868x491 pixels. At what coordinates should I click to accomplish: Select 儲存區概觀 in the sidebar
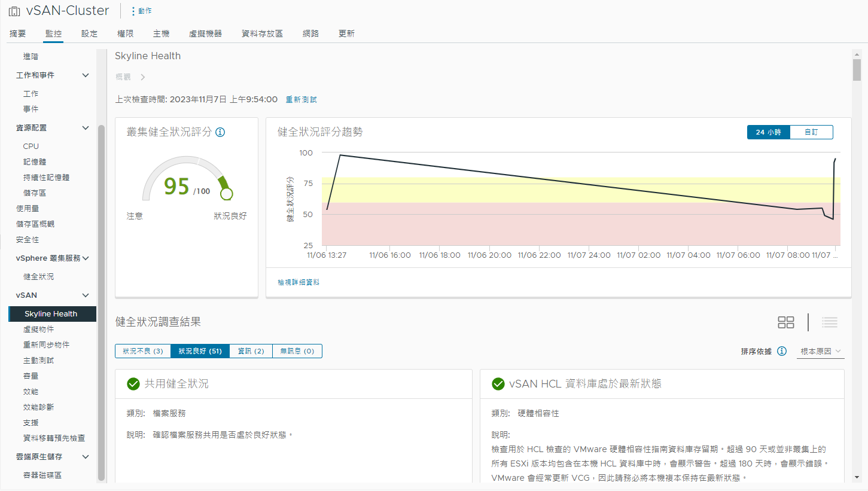pos(35,224)
